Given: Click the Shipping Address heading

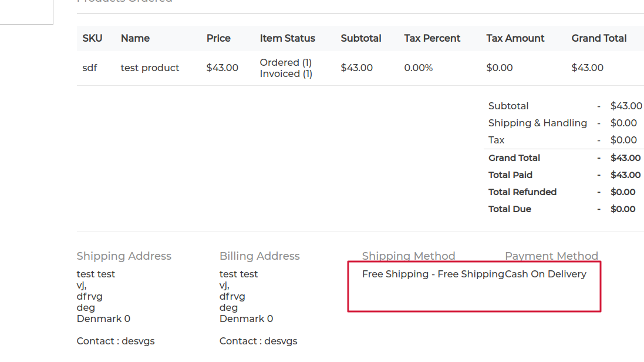Looking at the screenshot, I should (124, 256).
